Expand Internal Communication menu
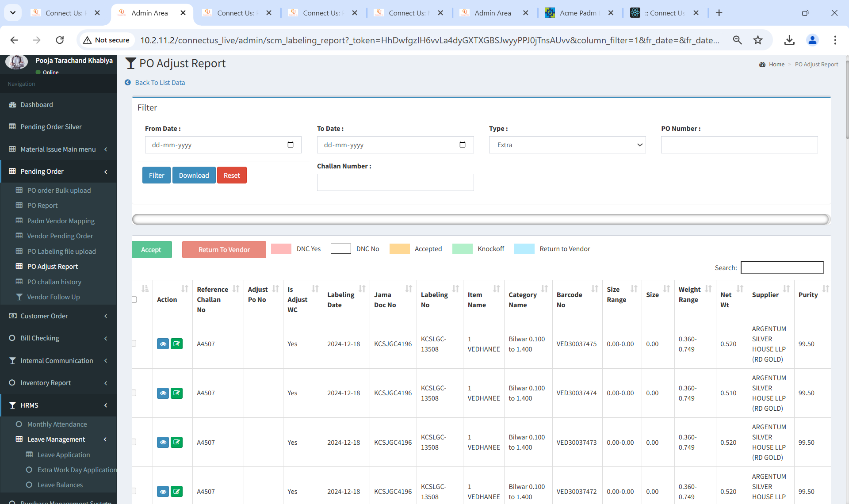Screen dimensions: 849x504 (x=58, y=361)
